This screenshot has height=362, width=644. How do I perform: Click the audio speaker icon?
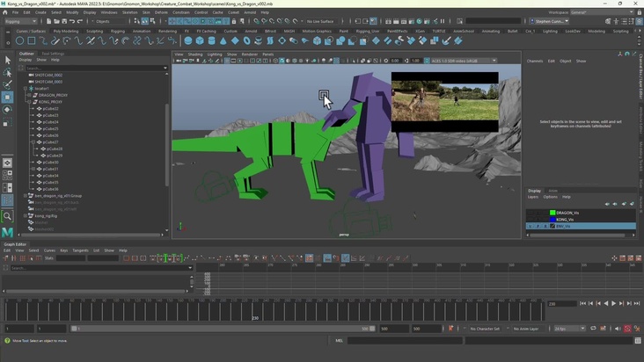pyautogui.click(x=618, y=329)
